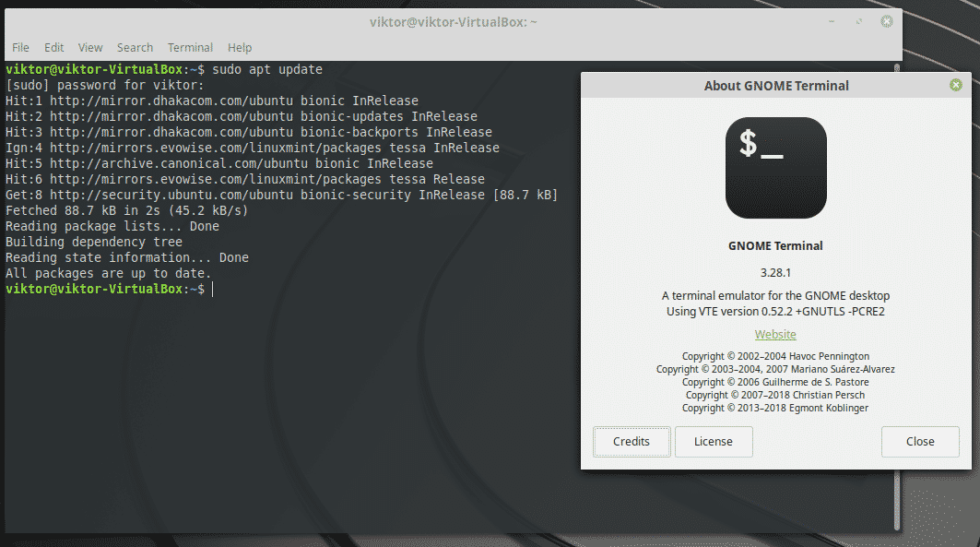Open the Search menu

135,47
